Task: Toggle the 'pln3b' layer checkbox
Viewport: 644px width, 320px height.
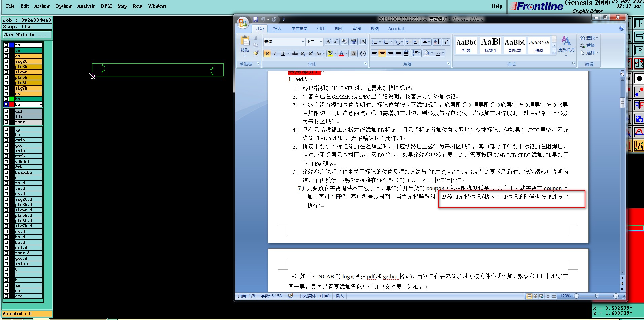Action: tap(6, 67)
